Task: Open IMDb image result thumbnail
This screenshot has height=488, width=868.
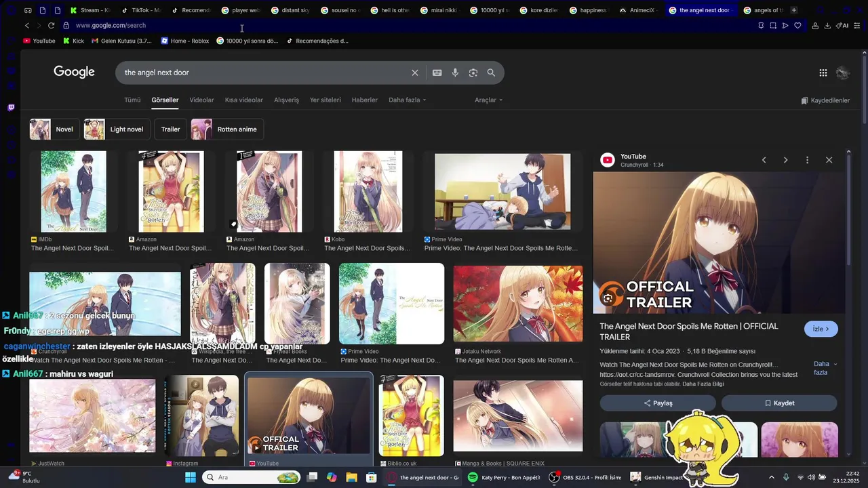Action: pyautogui.click(x=73, y=192)
